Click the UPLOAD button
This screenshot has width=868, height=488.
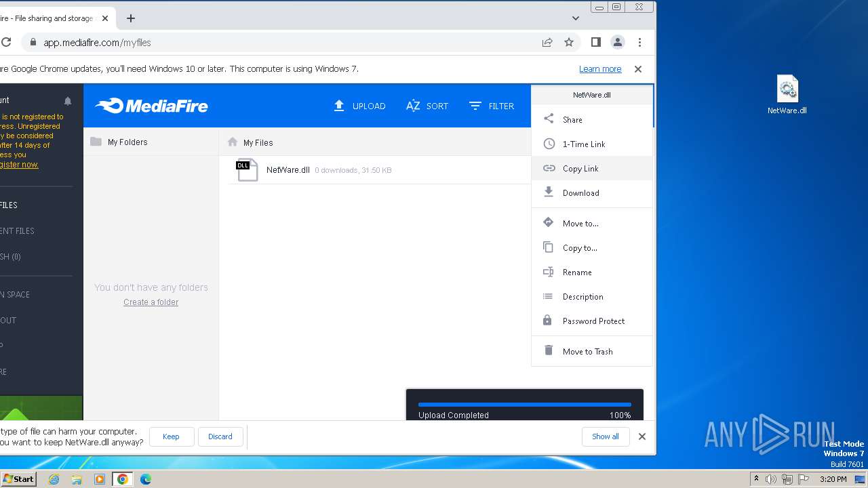pyautogui.click(x=359, y=106)
